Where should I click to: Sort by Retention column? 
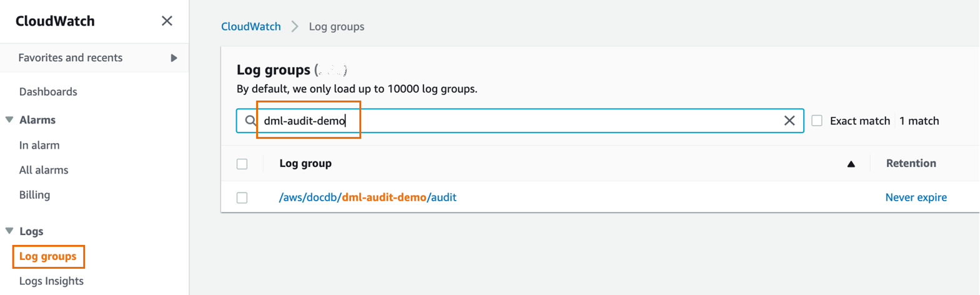(x=911, y=163)
